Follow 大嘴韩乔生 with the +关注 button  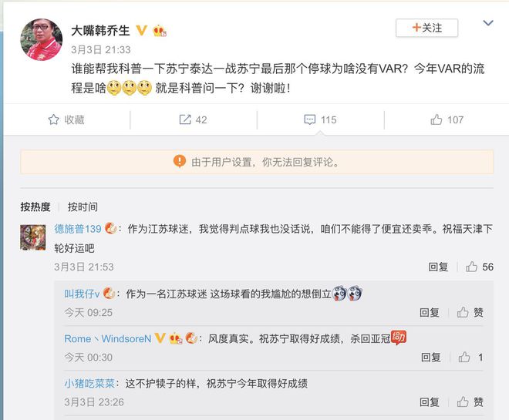pos(426,28)
